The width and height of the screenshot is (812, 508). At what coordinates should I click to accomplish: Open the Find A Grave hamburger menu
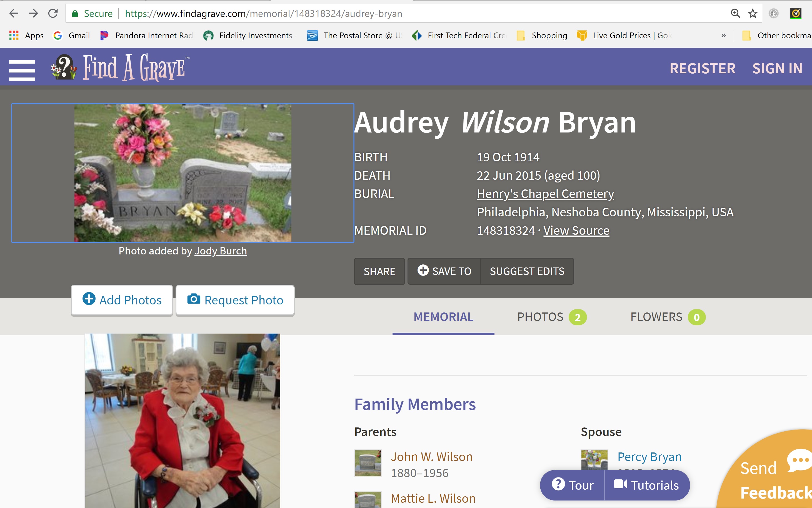tap(22, 70)
